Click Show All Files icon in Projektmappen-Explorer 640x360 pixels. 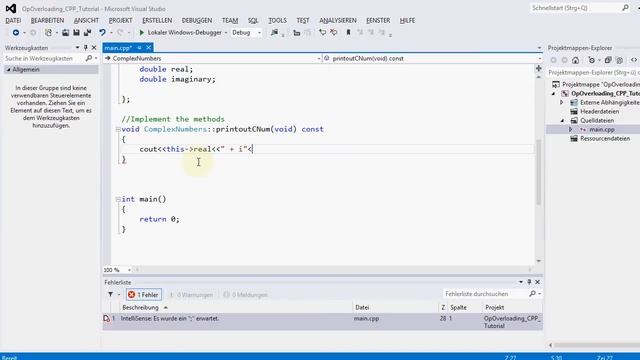(620, 60)
